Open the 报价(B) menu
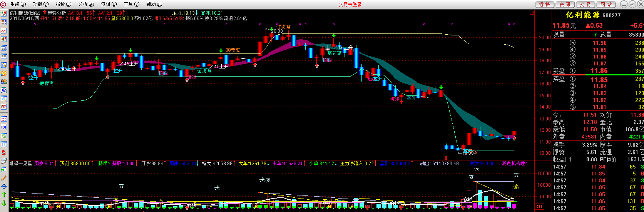This screenshot has height=212, width=644. (64, 4)
